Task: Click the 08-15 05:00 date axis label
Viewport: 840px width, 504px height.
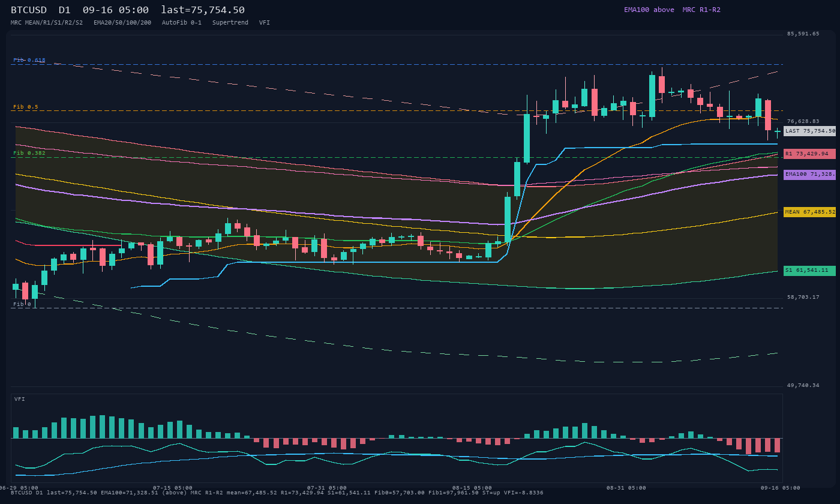Action: [x=472, y=488]
